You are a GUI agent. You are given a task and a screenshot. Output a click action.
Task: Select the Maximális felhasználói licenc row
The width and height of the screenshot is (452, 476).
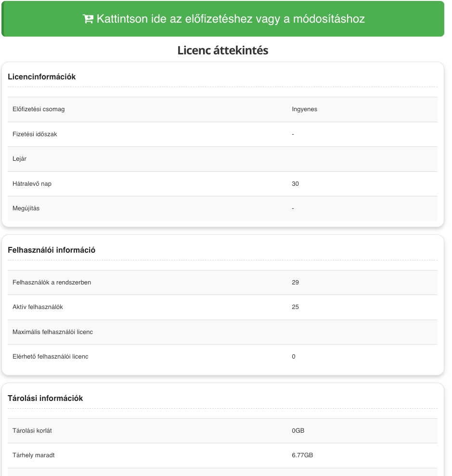222,332
